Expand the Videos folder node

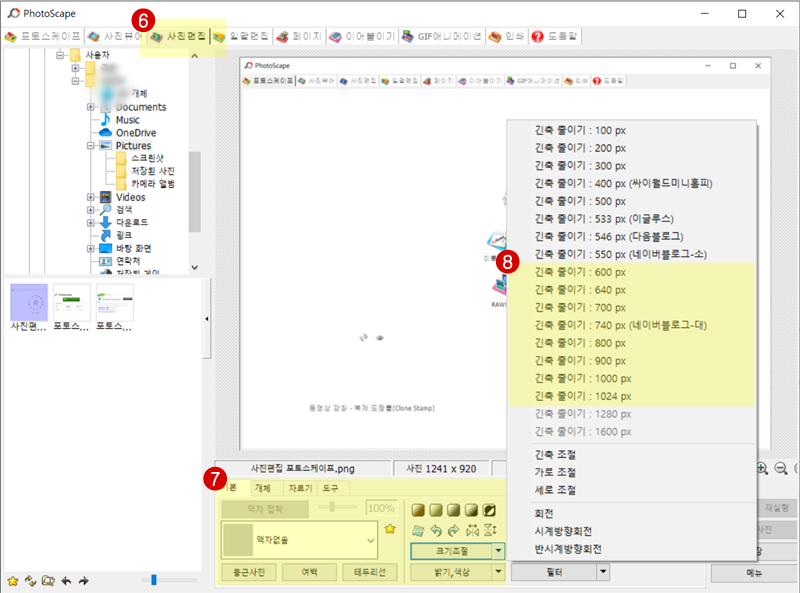90,197
